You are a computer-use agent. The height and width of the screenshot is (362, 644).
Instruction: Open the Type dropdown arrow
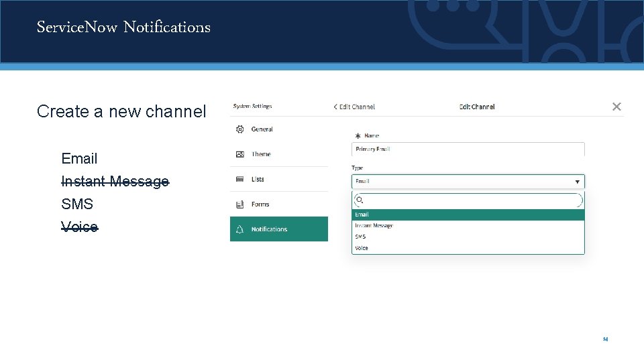click(577, 182)
